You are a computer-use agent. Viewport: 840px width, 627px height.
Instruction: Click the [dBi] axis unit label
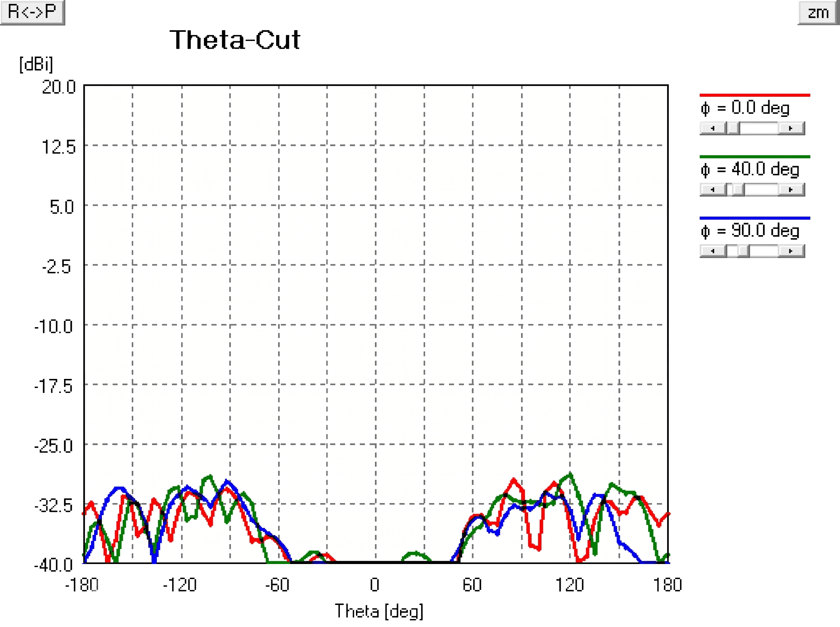coord(36,64)
